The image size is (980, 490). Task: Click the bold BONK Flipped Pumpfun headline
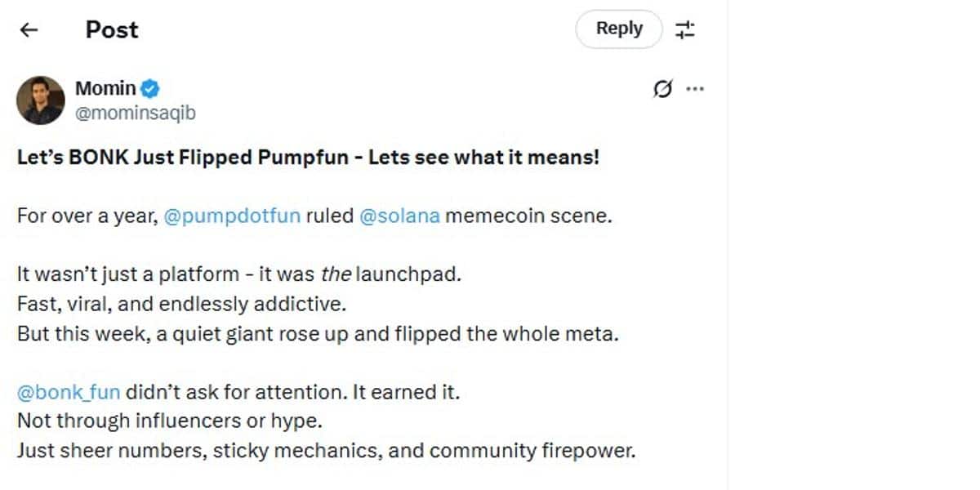(308, 158)
